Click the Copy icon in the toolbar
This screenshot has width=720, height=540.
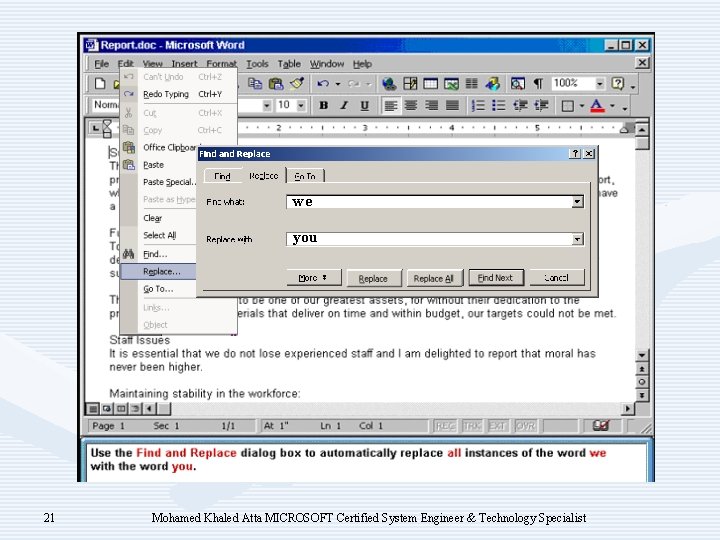(255, 84)
